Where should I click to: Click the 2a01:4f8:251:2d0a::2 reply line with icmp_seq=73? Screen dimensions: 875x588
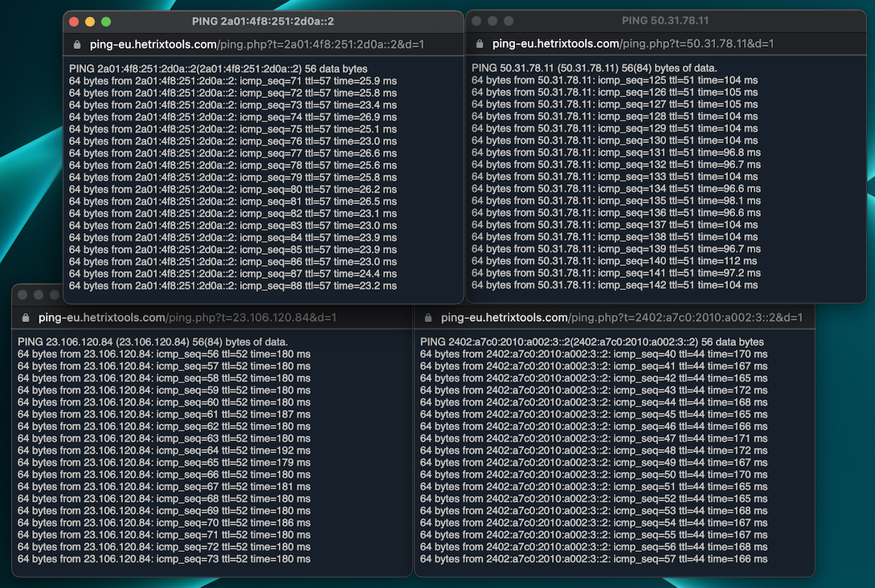pyautogui.click(x=233, y=105)
